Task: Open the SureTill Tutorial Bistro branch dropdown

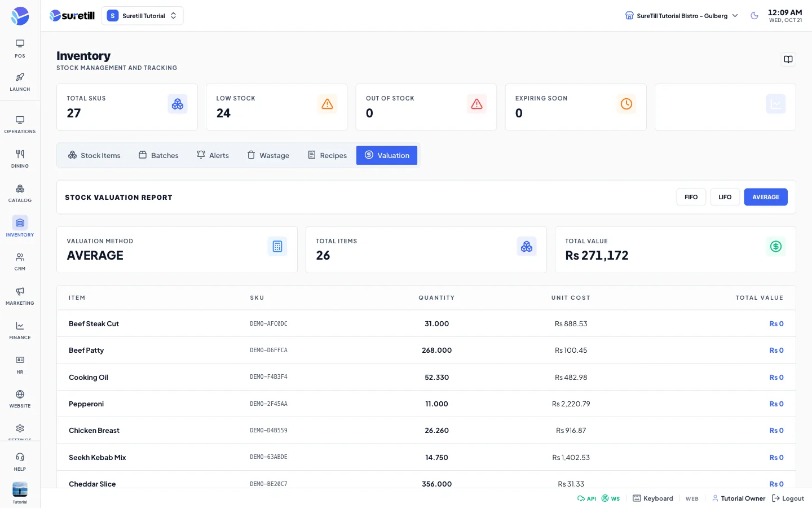Action: [x=681, y=16]
